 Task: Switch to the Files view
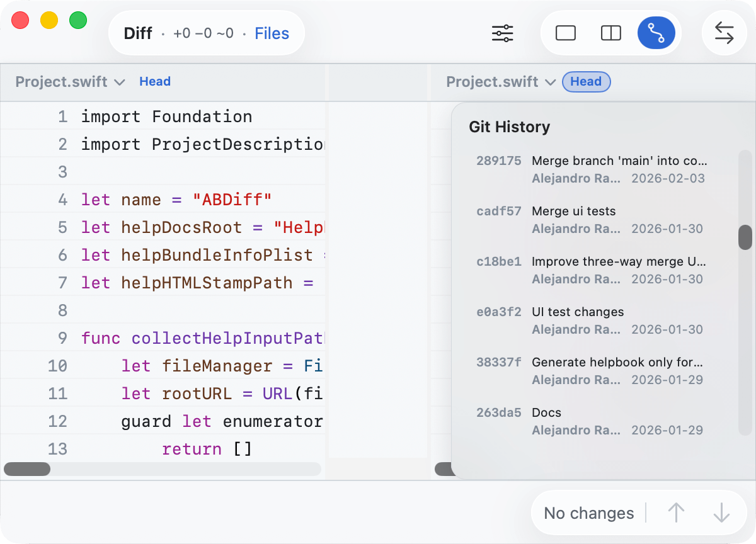(x=272, y=33)
